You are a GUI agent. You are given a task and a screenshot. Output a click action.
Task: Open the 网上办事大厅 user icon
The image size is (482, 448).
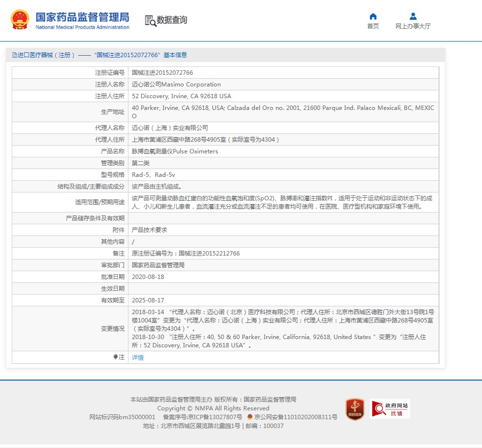coord(413,16)
